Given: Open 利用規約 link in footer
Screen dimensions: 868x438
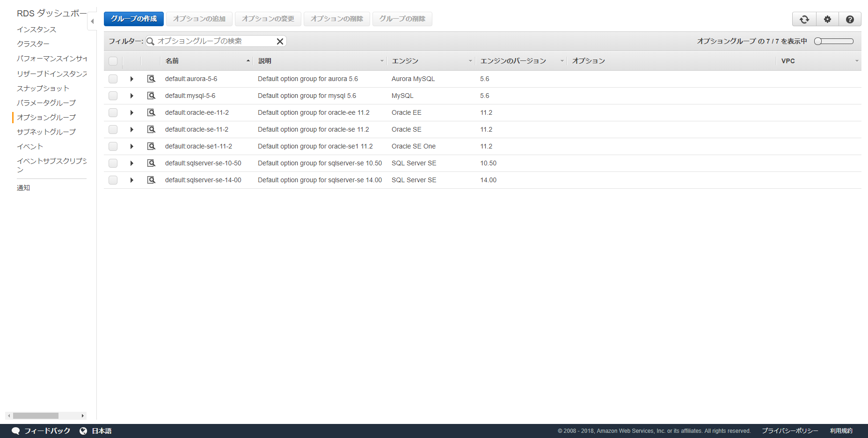Looking at the screenshot, I should pyautogui.click(x=841, y=431).
